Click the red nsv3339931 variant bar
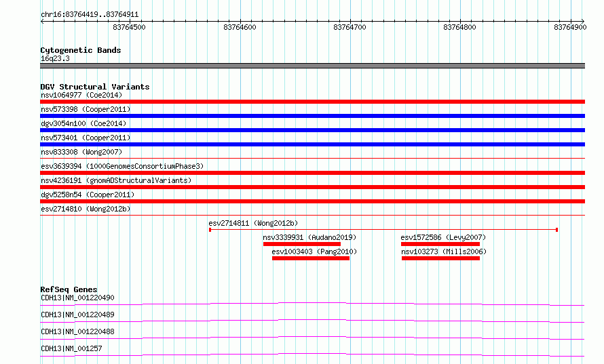 tap(302, 244)
